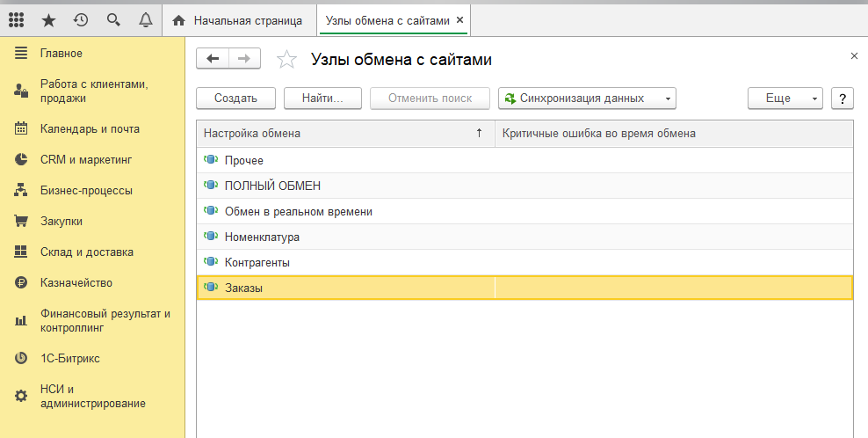Open Работа с клиентами, продажи section
Screen dimensions: 868x438
[94, 91]
